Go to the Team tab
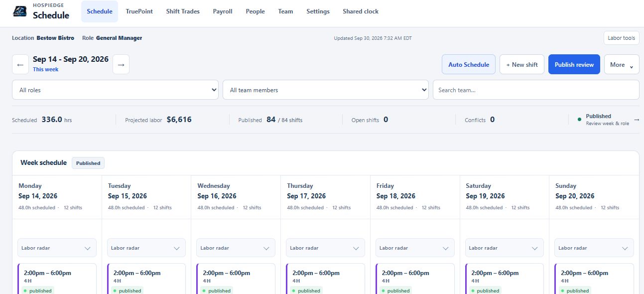The height and width of the screenshot is (294, 644). [x=285, y=11]
